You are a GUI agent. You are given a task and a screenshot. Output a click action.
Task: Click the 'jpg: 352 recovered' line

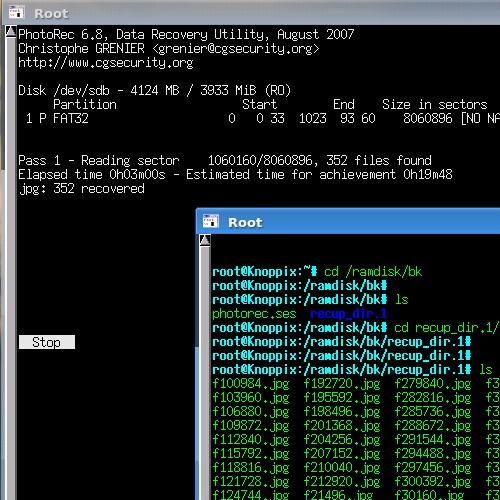82,188
